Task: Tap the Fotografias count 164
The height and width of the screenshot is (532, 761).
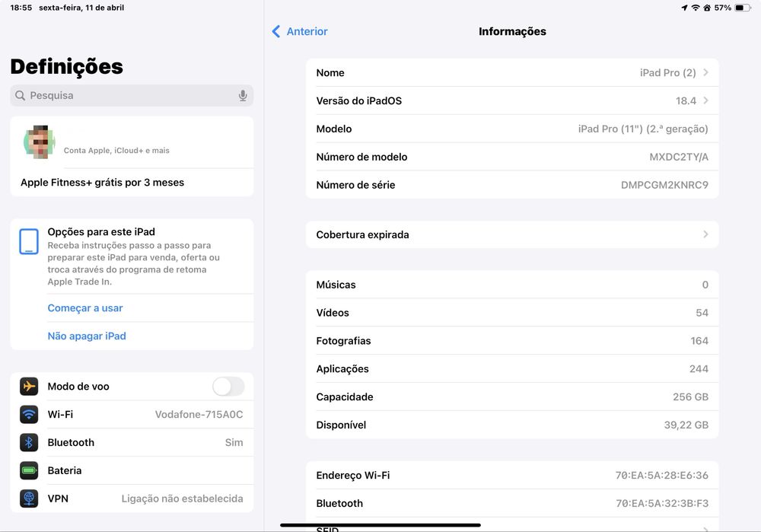Action: click(x=699, y=341)
